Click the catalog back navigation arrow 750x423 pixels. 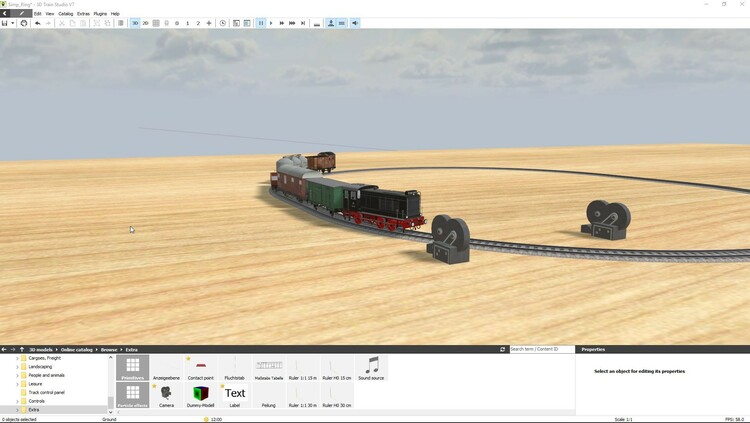pyautogui.click(x=4, y=349)
